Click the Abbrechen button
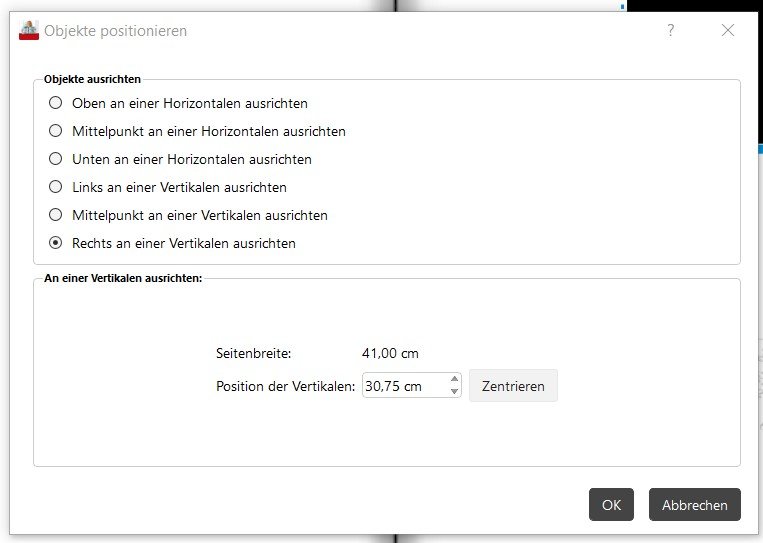Viewport: 763px width, 543px height. pyautogui.click(x=694, y=505)
